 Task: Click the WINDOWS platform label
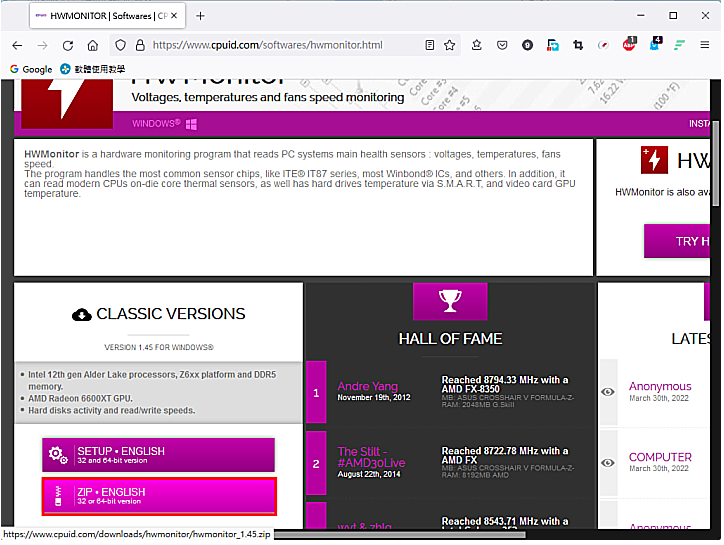[x=156, y=124]
